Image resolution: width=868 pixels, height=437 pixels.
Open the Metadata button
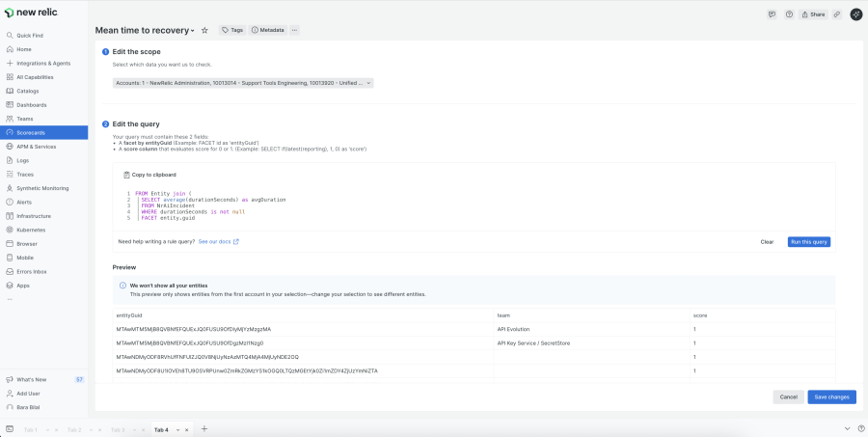[268, 31]
